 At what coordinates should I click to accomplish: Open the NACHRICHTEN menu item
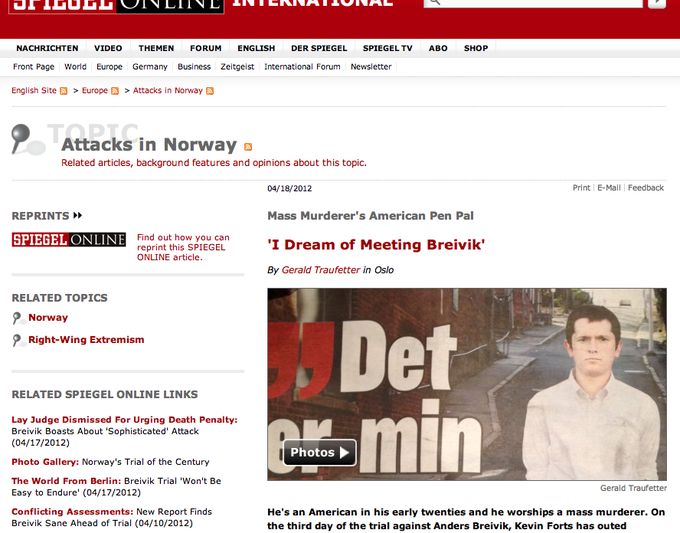point(47,48)
